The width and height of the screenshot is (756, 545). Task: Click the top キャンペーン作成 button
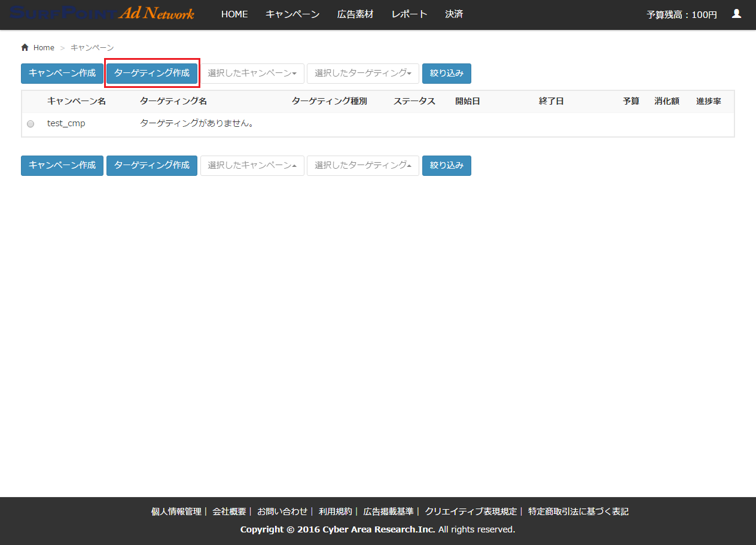(x=62, y=74)
